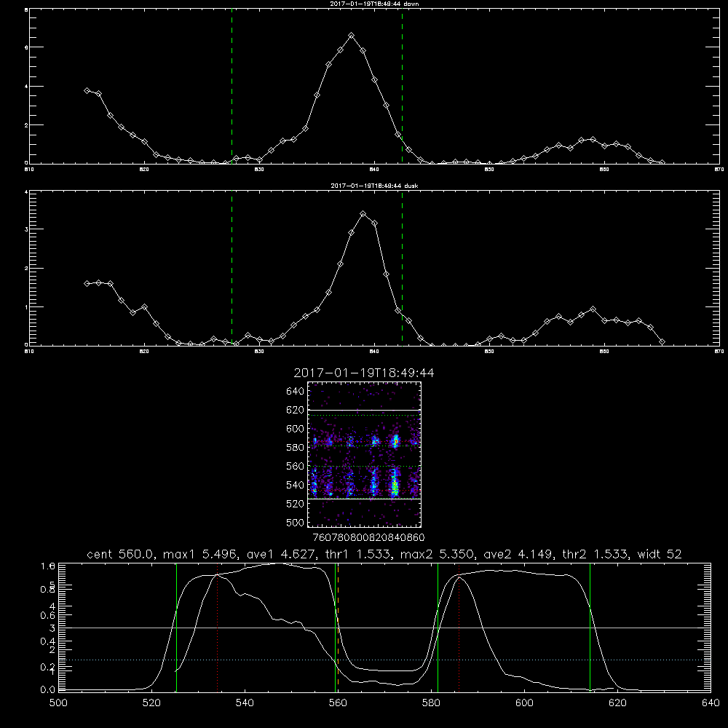
Task: Select red dotted line near 534 in bottom plot
Action: click(217, 627)
